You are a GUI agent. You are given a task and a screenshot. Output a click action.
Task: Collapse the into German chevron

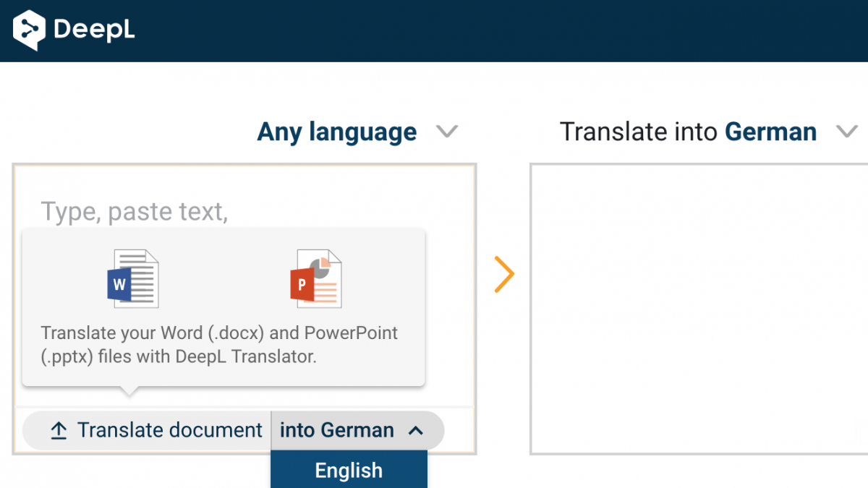tap(415, 431)
